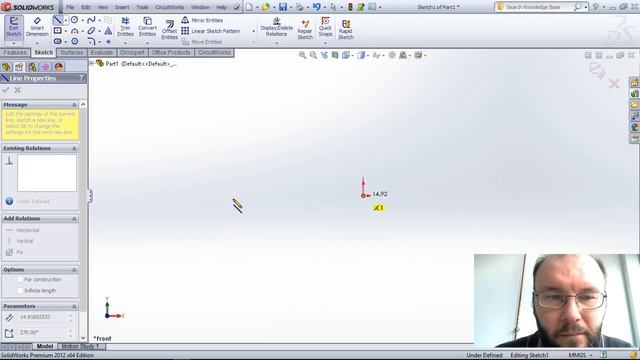Click Trim Entities tool
The image size is (640, 360).
(125, 27)
